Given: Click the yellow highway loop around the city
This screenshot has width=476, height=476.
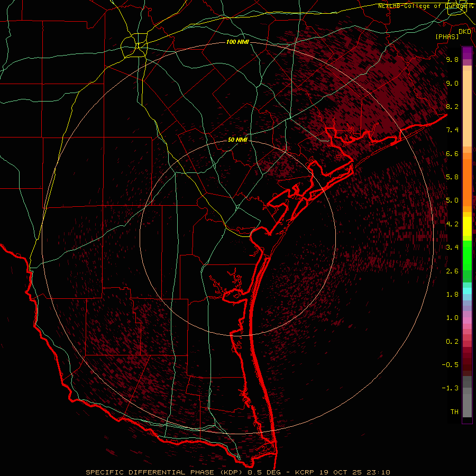Looking at the screenshot, I should coord(134,46).
